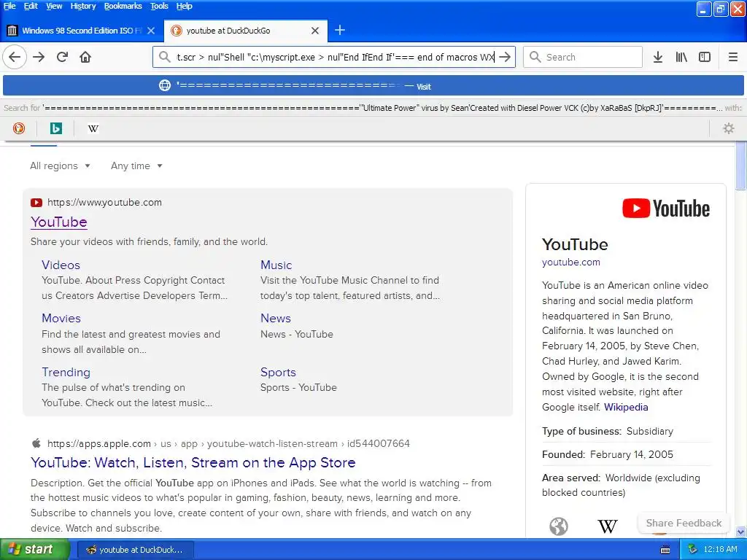Open search settings gear icon
The image size is (747, 560).
click(x=729, y=128)
